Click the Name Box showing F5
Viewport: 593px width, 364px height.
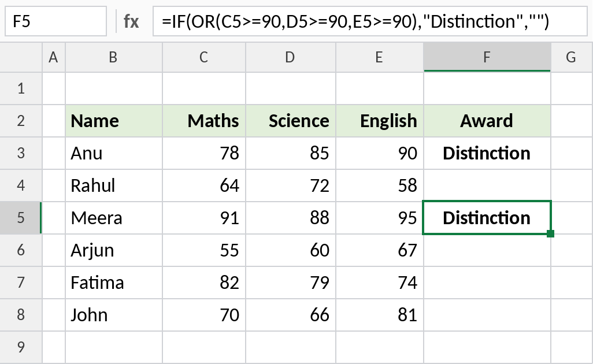[55, 21]
